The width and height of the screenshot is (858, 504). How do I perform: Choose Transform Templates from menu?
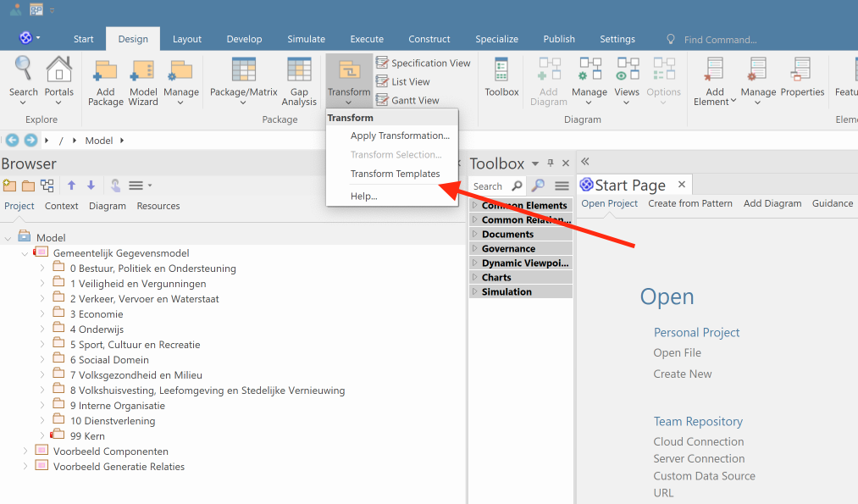pos(395,174)
